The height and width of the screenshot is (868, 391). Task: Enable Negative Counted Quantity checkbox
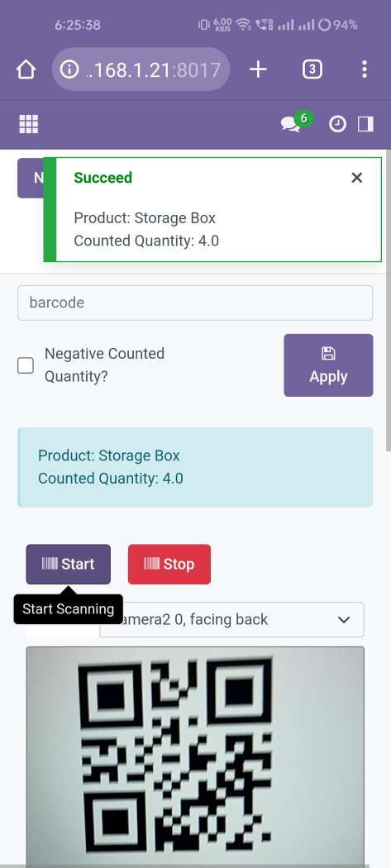click(26, 365)
